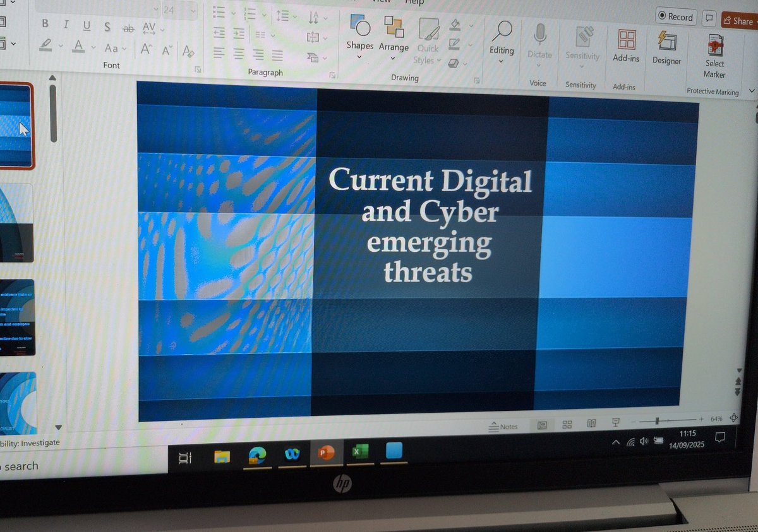Image resolution: width=758 pixels, height=532 pixels.
Task: Switch to Slide Sorter view
Action: [567, 425]
